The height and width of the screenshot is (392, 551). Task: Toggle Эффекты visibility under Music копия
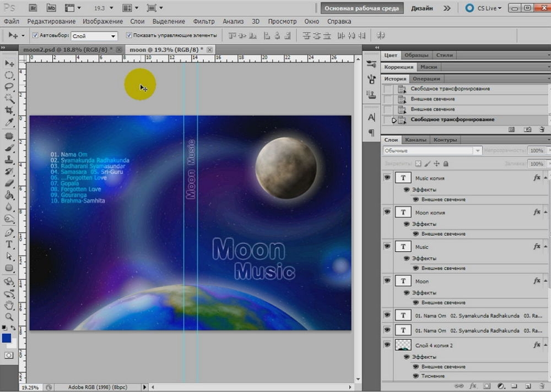click(x=407, y=190)
